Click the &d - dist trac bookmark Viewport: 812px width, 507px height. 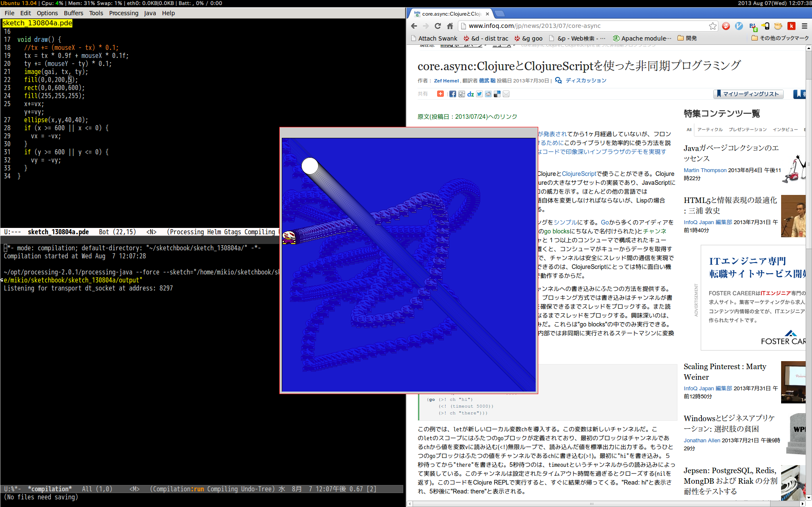486,38
